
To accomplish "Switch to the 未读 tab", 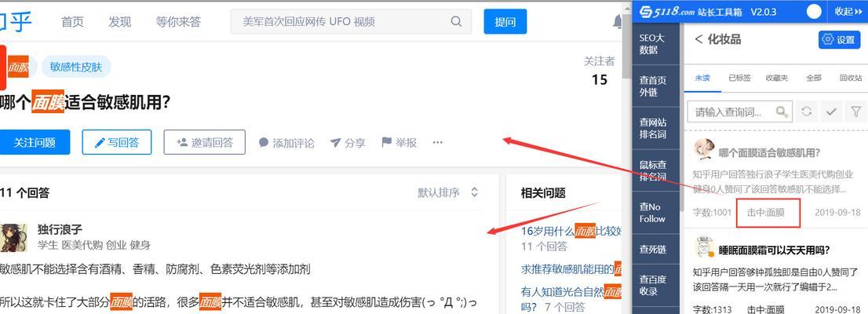I will pyautogui.click(x=702, y=78).
